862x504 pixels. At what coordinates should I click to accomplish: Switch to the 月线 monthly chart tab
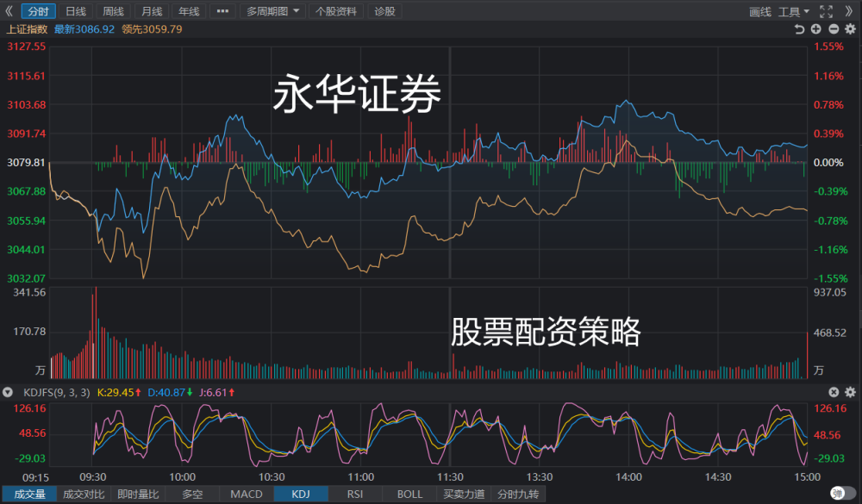click(151, 11)
